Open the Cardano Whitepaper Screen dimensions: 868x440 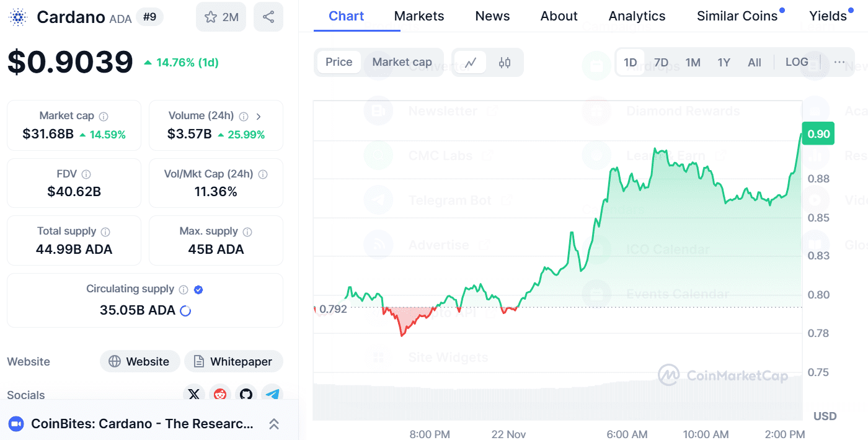pyautogui.click(x=234, y=361)
